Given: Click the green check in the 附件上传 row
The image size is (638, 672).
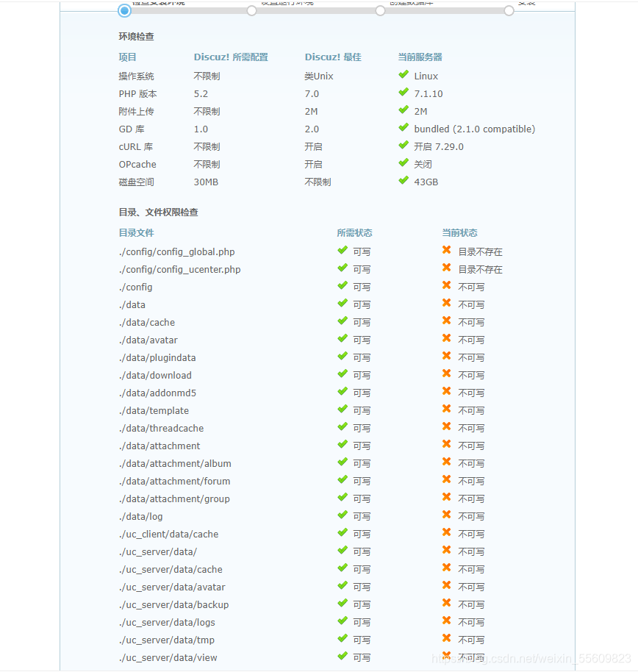Looking at the screenshot, I should (404, 110).
